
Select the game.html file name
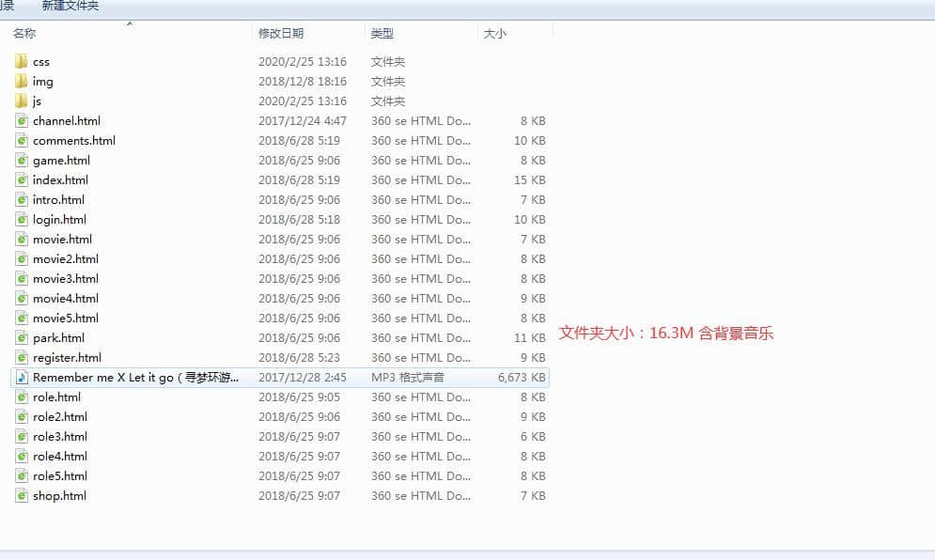pos(61,160)
